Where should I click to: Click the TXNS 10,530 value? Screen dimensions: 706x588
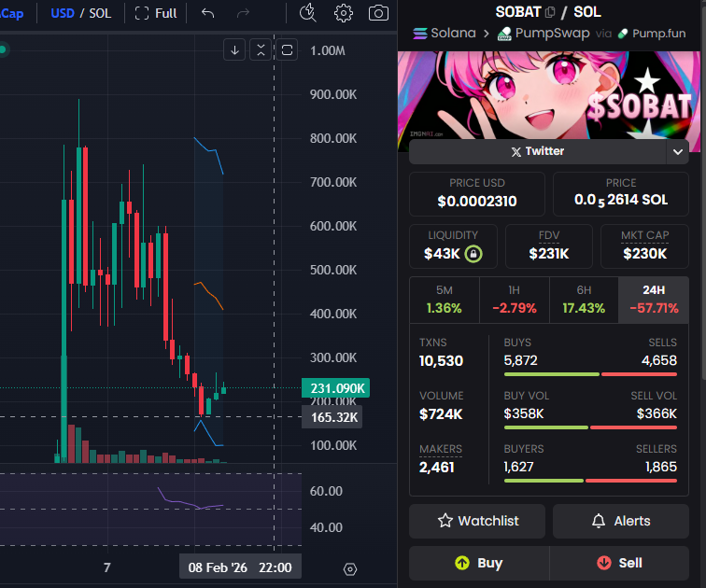pos(441,361)
